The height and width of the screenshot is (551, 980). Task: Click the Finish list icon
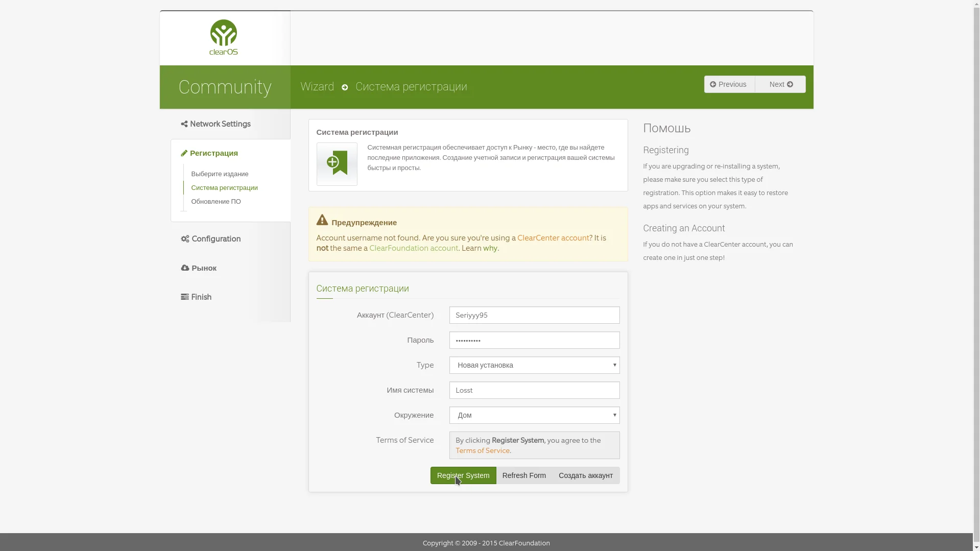[x=184, y=297]
